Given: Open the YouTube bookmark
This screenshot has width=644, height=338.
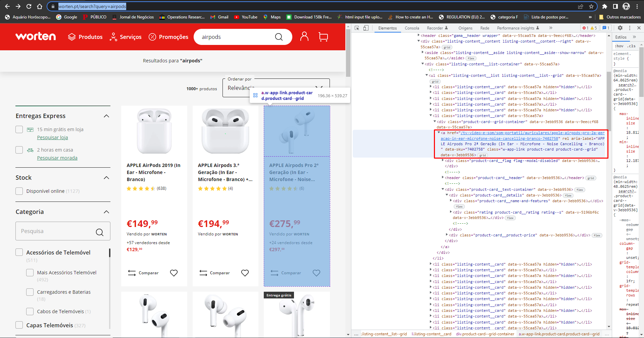Looking at the screenshot, I should click(246, 17).
